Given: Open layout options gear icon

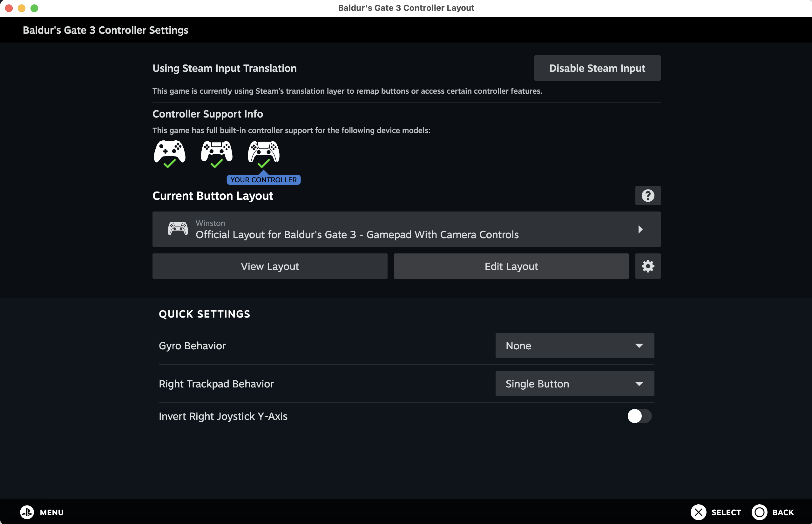Looking at the screenshot, I should pos(648,266).
